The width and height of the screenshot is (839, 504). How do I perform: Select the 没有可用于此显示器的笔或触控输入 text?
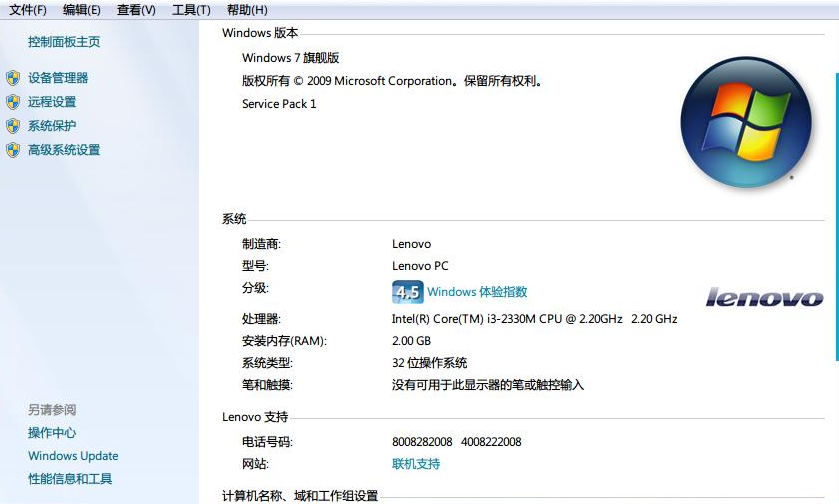488,385
